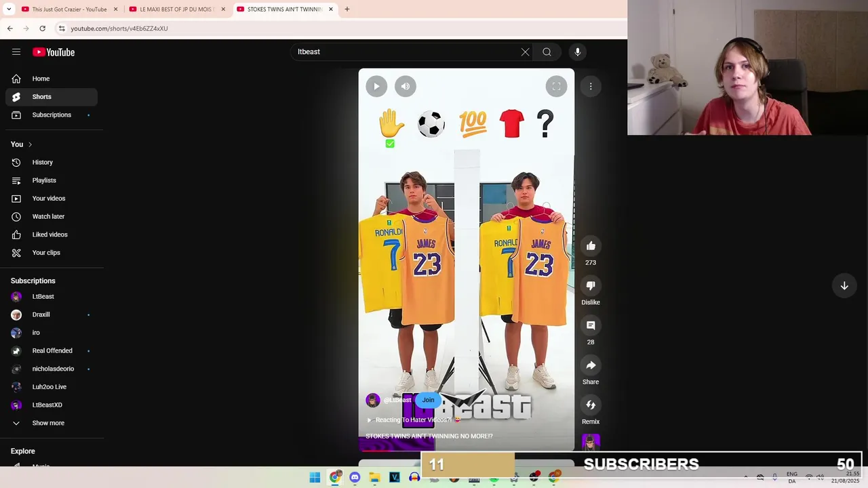Open Chrome from the taskbar
868x488 pixels.
pos(334,478)
